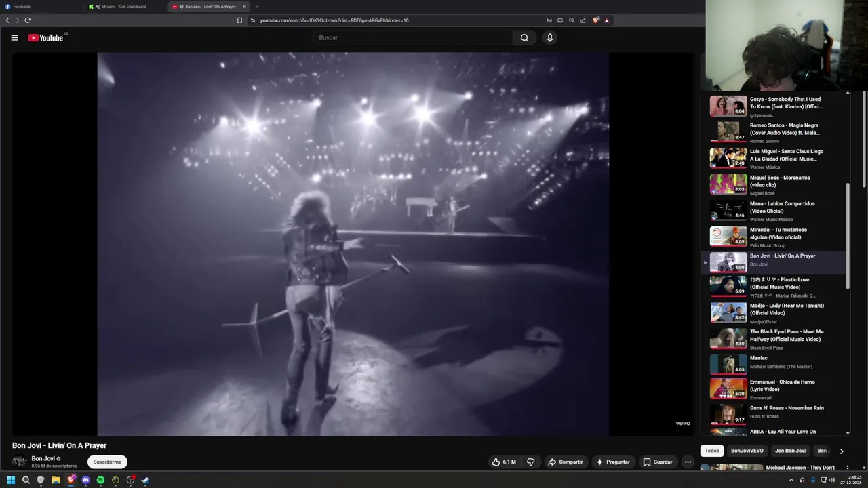
Task: Open the Windows Start menu
Action: point(11,480)
